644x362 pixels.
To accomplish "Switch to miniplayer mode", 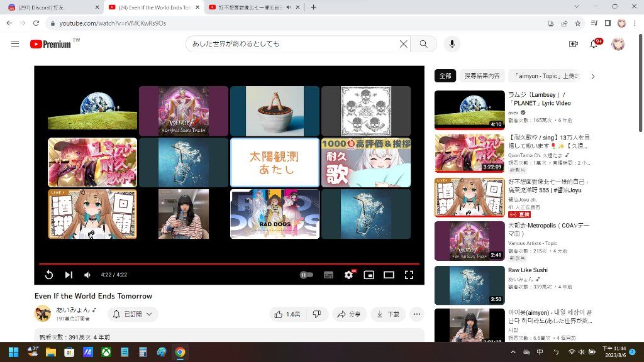I will tap(369, 275).
